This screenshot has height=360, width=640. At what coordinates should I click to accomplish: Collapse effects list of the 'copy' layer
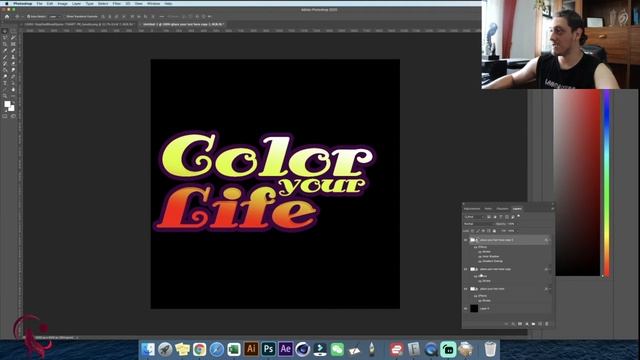550,269
